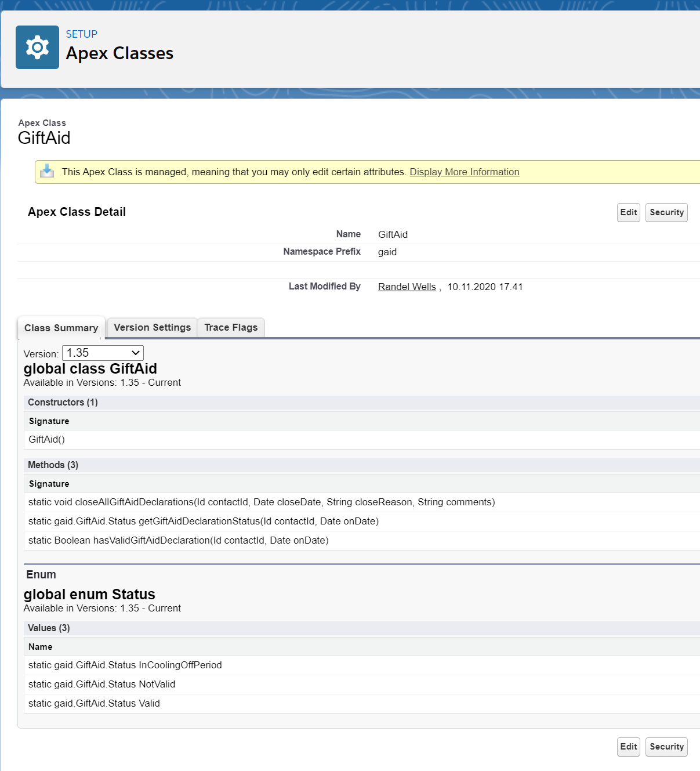Click the bottom Security button
Viewport: 700px width, 771px height.
pyautogui.click(x=666, y=747)
